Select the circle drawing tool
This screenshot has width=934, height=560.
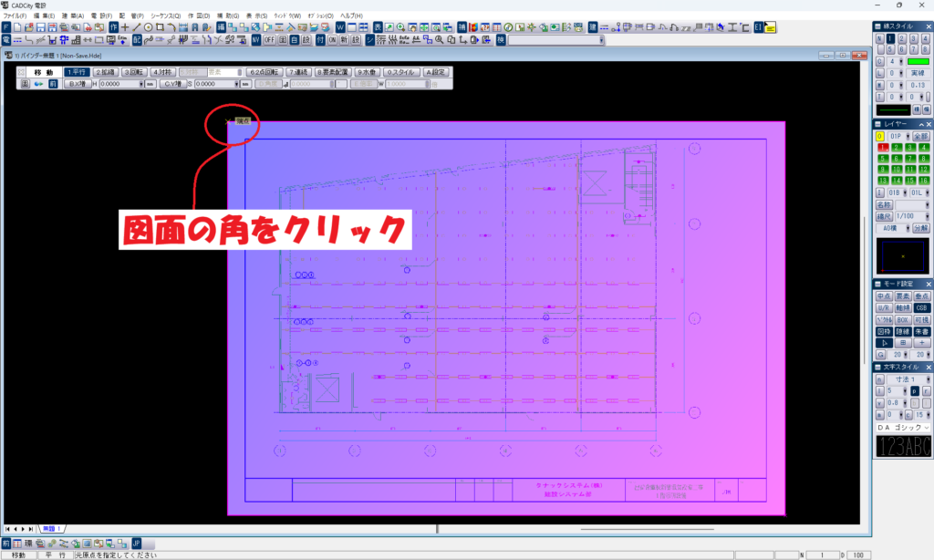point(149,27)
